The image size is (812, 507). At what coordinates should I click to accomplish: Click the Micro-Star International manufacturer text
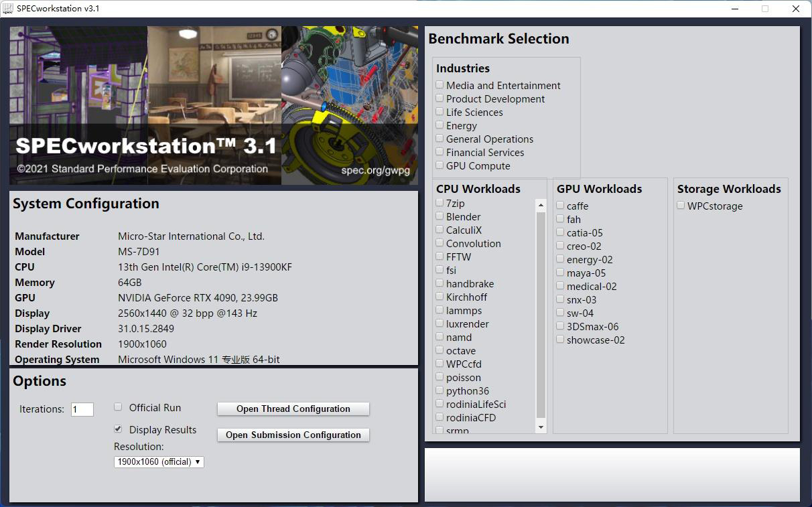click(x=192, y=236)
